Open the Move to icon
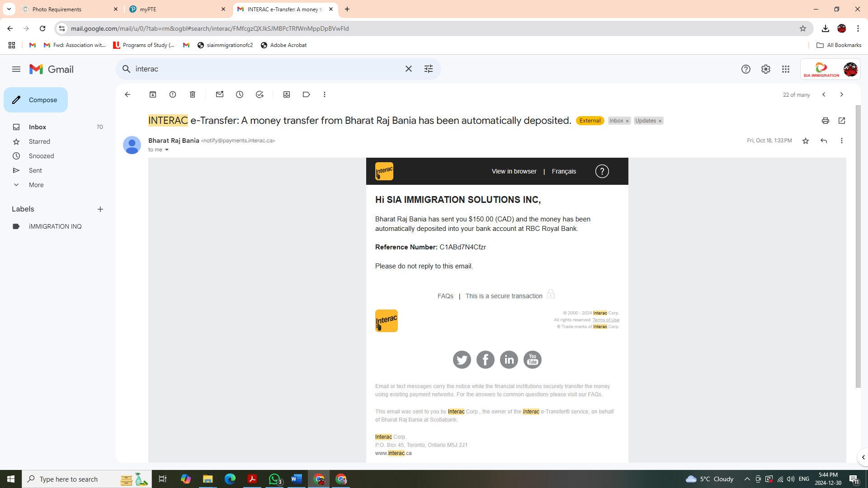The height and width of the screenshot is (488, 868). [287, 94]
